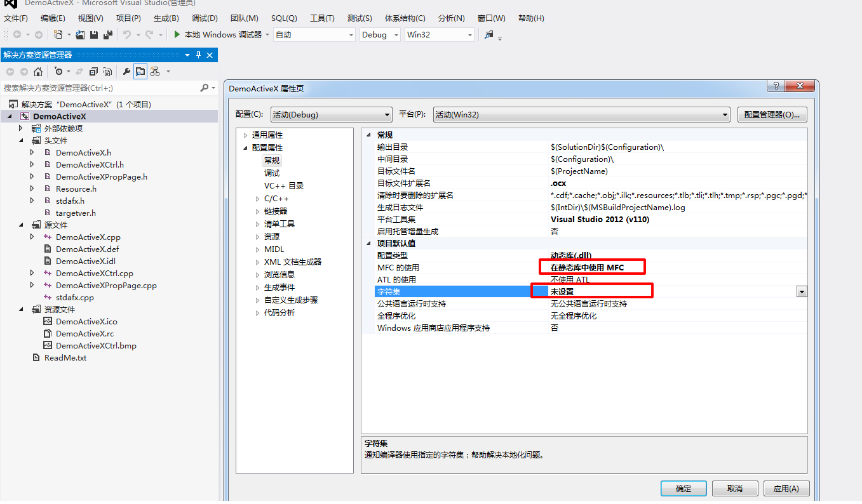The height and width of the screenshot is (504, 862).
Task: Click the search magnifier in 解决方案资源管理器
Action: tap(204, 88)
